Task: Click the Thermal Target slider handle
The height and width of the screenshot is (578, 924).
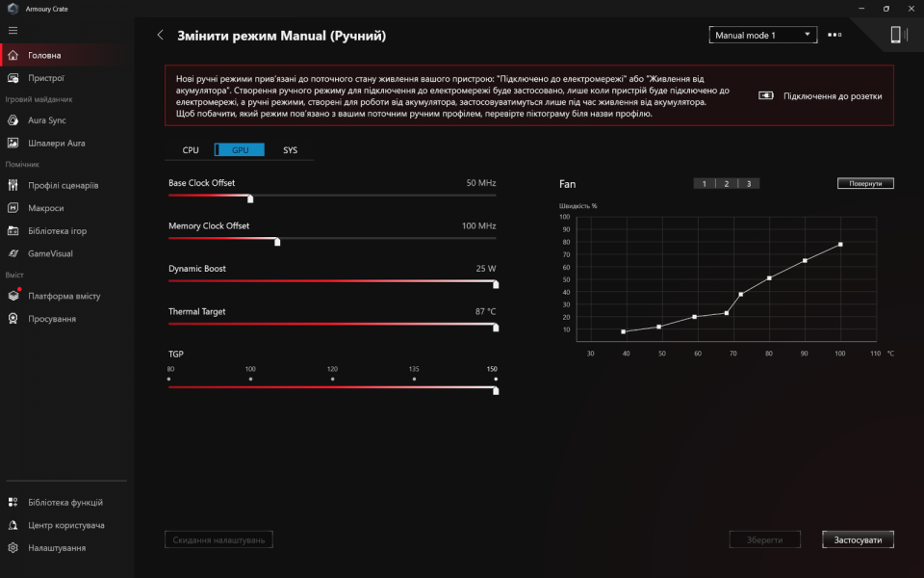Action: click(496, 328)
